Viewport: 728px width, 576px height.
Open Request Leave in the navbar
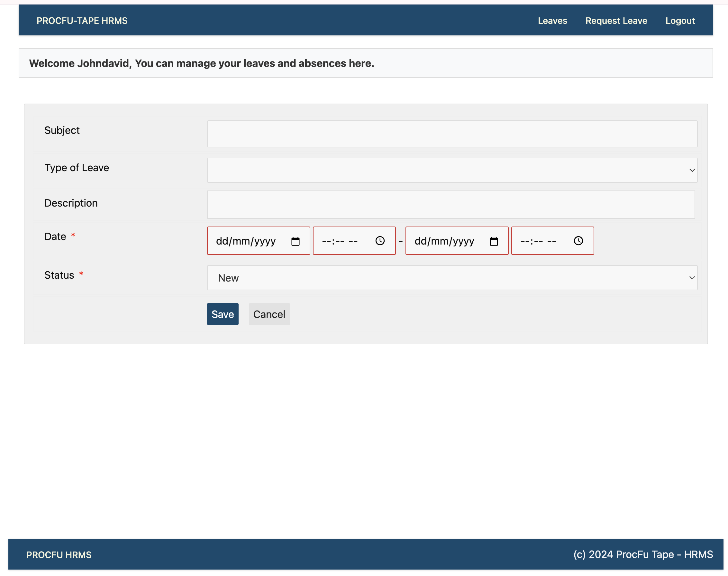[x=616, y=21]
